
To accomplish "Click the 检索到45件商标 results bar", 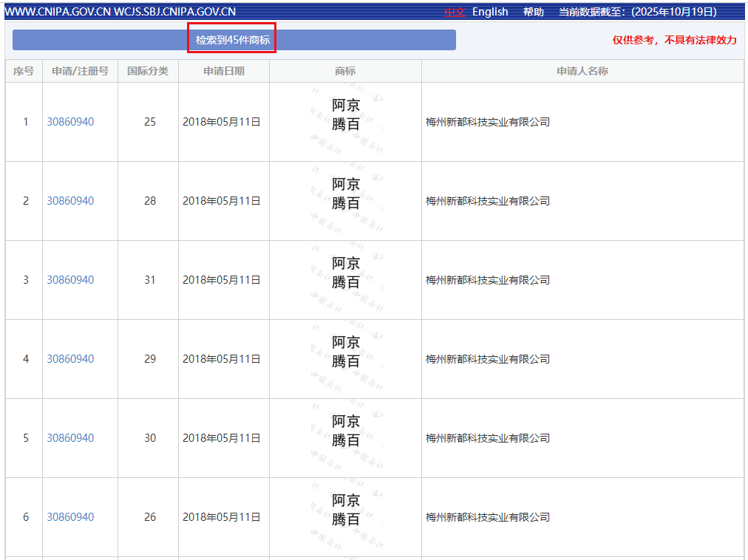I will pos(234,40).
